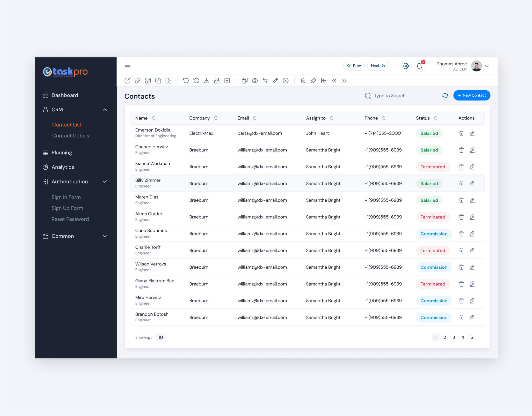Go to the Next page of contacts
This screenshot has height=416, width=532.
click(x=378, y=66)
